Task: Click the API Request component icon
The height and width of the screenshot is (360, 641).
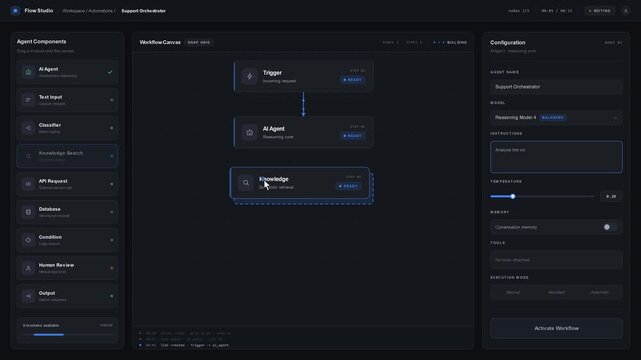Action: click(28, 184)
